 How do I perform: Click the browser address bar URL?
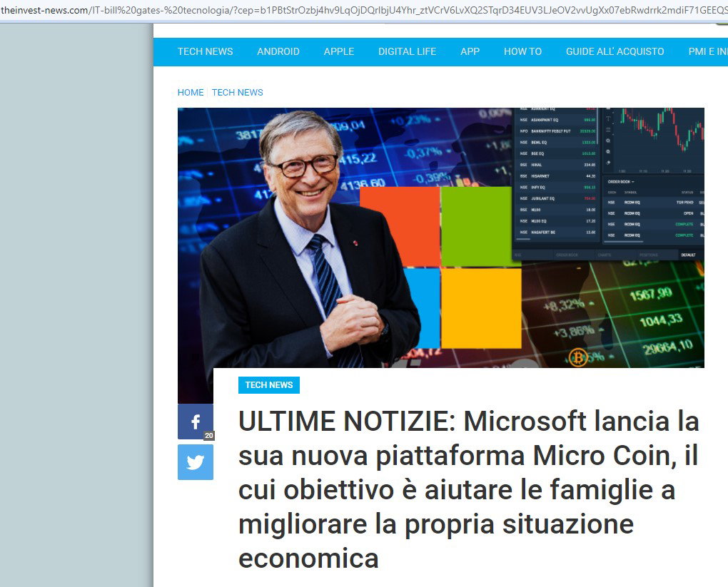(364, 10)
